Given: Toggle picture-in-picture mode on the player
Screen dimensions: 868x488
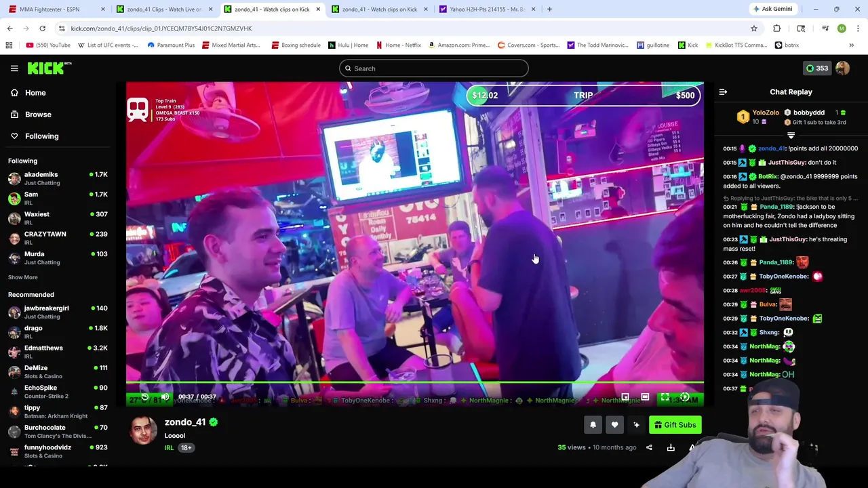Looking at the screenshot, I should click(625, 396).
